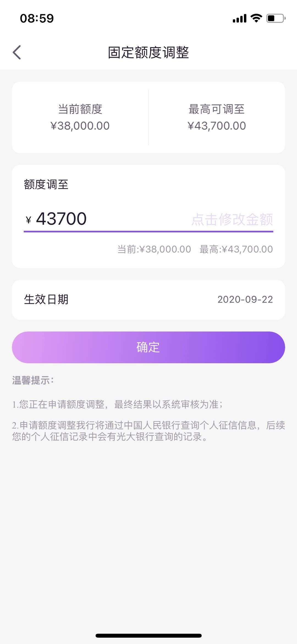The image size is (297, 644).
Task: Tap the 08:59 clock
Action: 37,18
